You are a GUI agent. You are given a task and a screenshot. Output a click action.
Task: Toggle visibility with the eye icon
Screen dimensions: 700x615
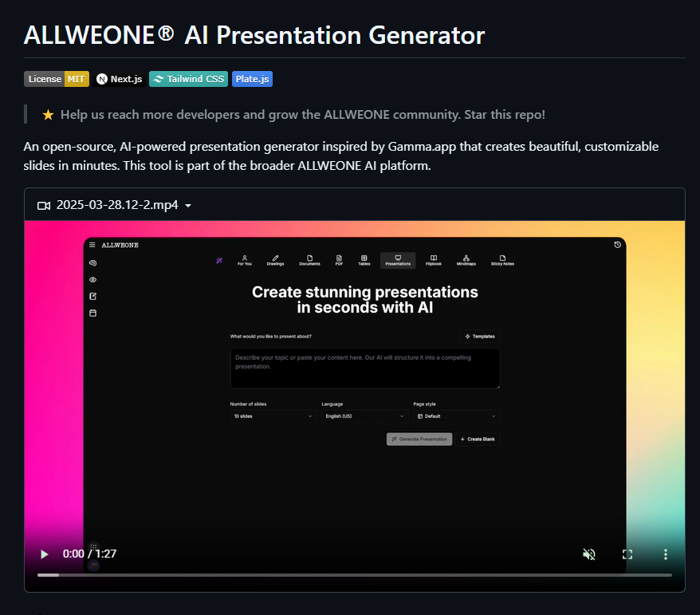pos(91,279)
